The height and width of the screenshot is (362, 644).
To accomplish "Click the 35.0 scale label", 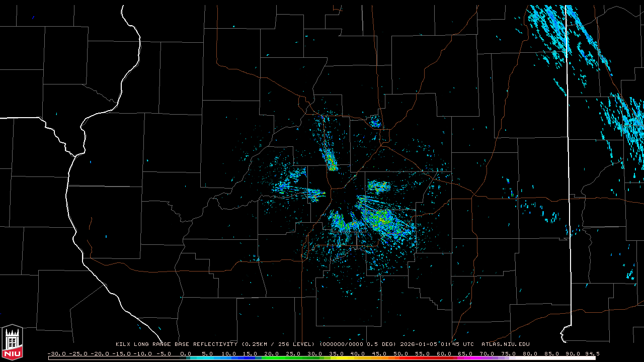I will pyautogui.click(x=337, y=353).
